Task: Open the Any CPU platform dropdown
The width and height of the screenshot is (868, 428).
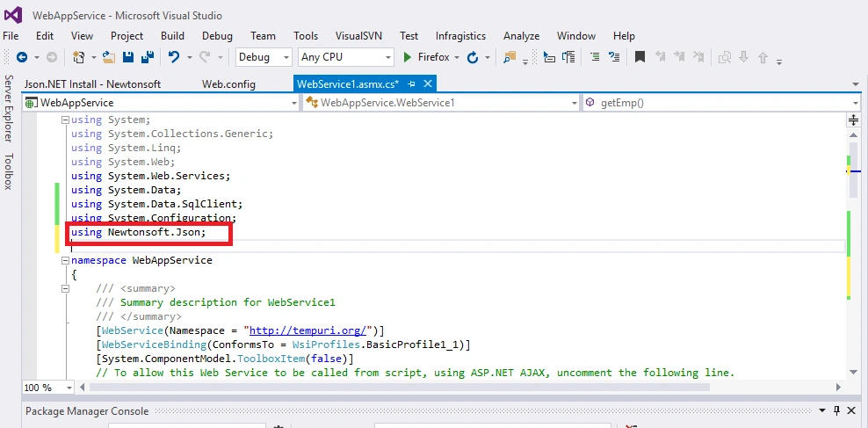Action: click(346, 57)
